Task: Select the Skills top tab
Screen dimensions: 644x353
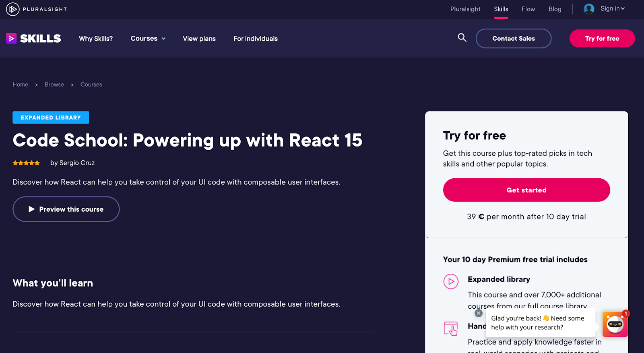Action: tap(501, 9)
